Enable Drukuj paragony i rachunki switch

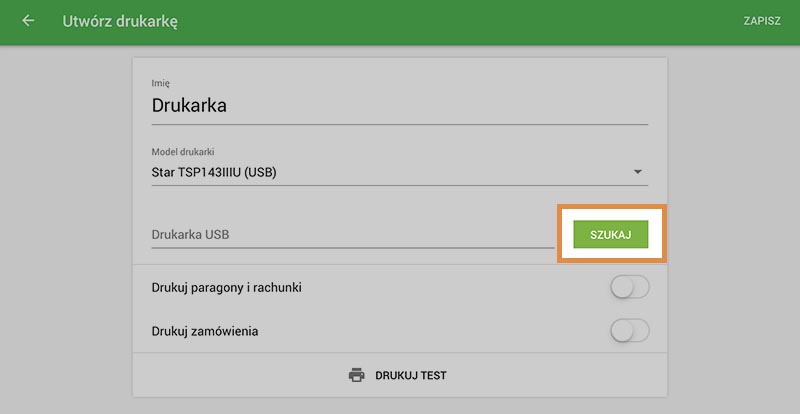tap(629, 288)
